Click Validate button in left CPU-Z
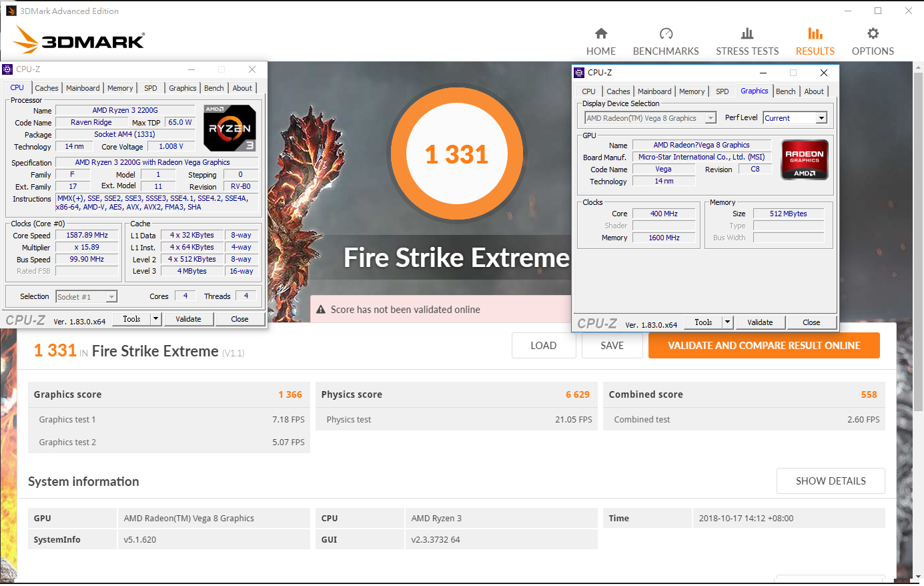The width and height of the screenshot is (924, 586). pyautogui.click(x=188, y=319)
